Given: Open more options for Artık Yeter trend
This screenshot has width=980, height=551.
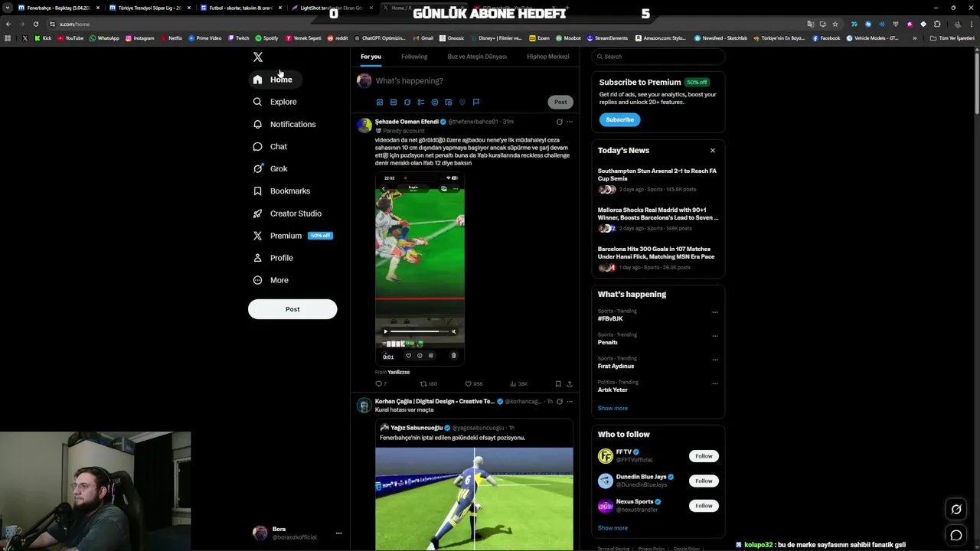Looking at the screenshot, I should [715, 383].
